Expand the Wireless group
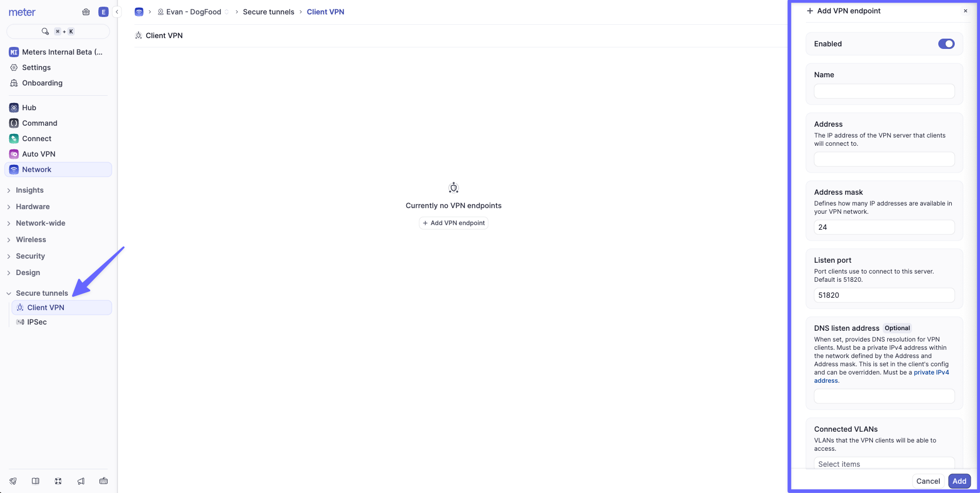 (31, 240)
